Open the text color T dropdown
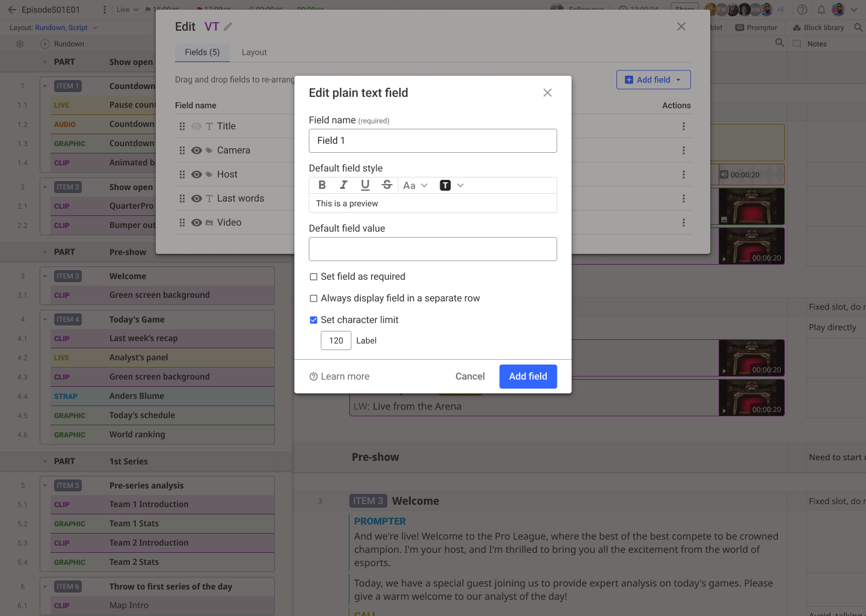The height and width of the screenshot is (616, 866). tap(452, 185)
